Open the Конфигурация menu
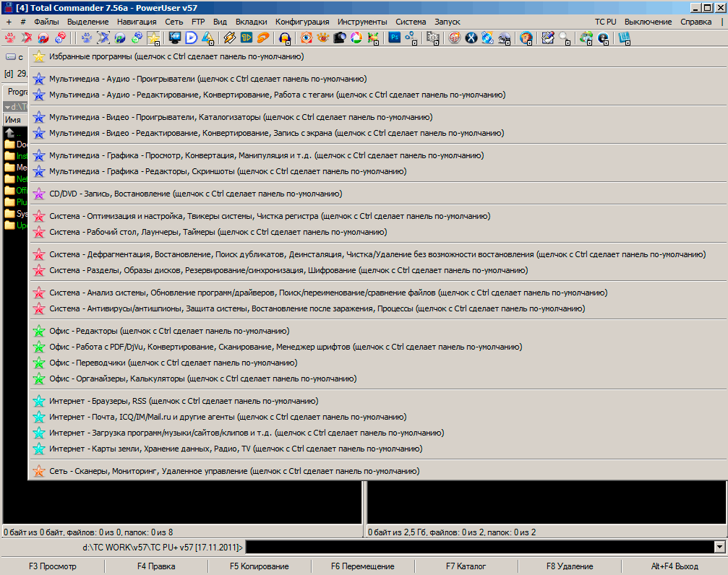This screenshot has width=728, height=575. [302, 22]
